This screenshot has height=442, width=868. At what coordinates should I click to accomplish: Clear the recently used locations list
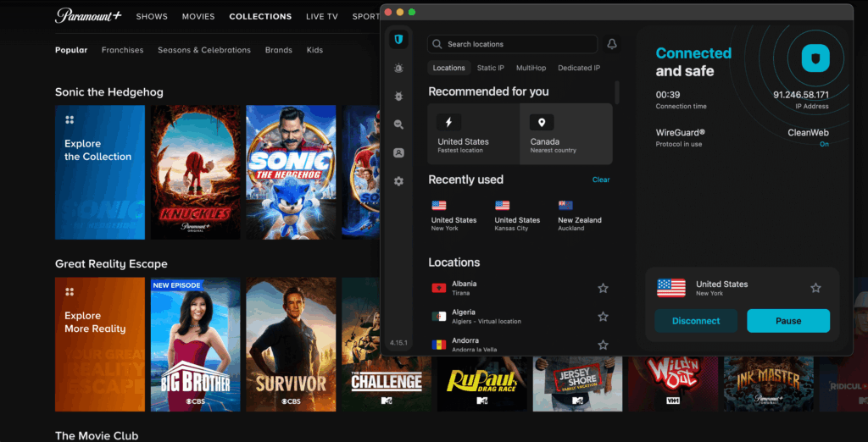(x=600, y=180)
